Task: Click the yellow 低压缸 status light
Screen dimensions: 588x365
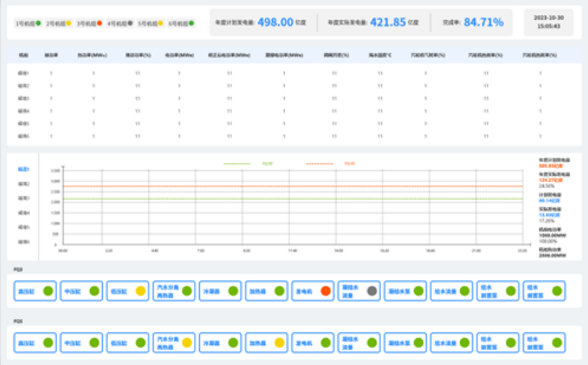Action: 140,291
